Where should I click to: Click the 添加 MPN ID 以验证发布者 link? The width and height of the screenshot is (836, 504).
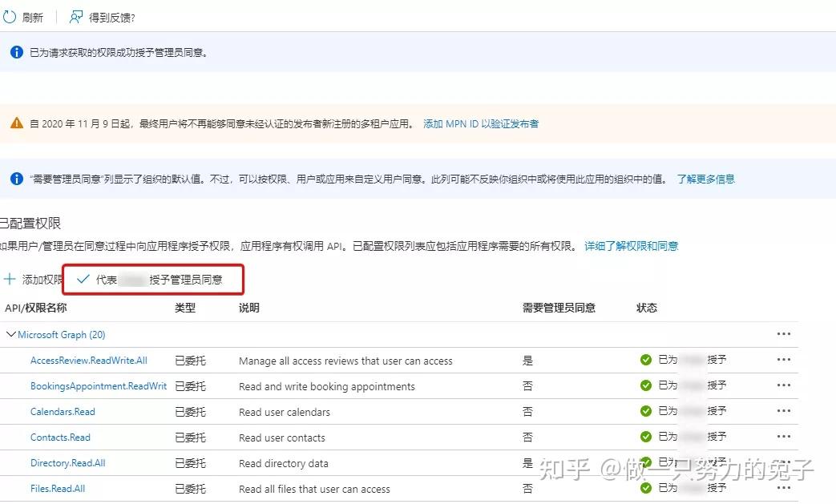[x=480, y=123]
